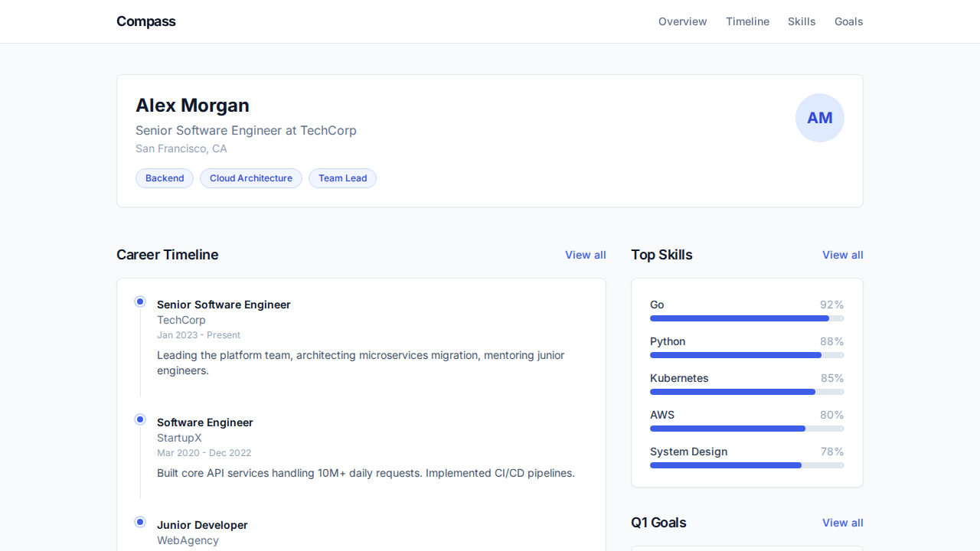980x551 pixels.
Task: Click the AWS skill progress bar
Action: pyautogui.click(x=746, y=429)
